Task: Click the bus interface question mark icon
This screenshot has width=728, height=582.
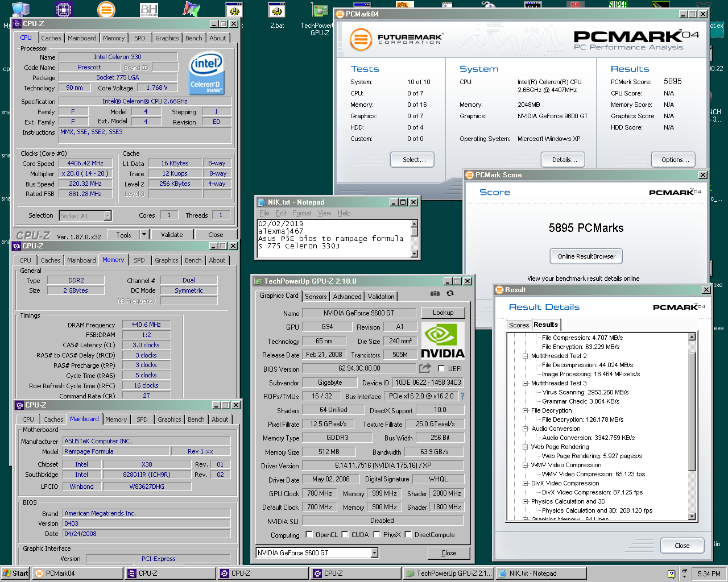Action: point(462,396)
